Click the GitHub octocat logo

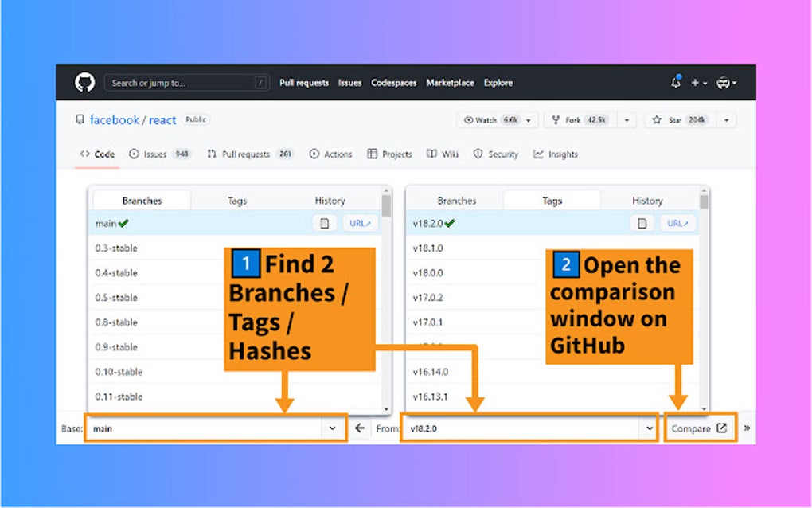tap(86, 82)
